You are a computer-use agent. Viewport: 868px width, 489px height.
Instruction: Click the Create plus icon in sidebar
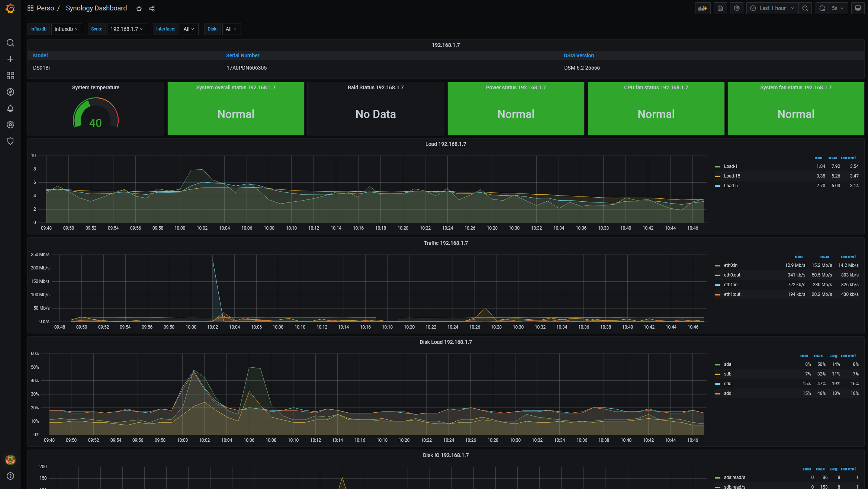pyautogui.click(x=10, y=59)
